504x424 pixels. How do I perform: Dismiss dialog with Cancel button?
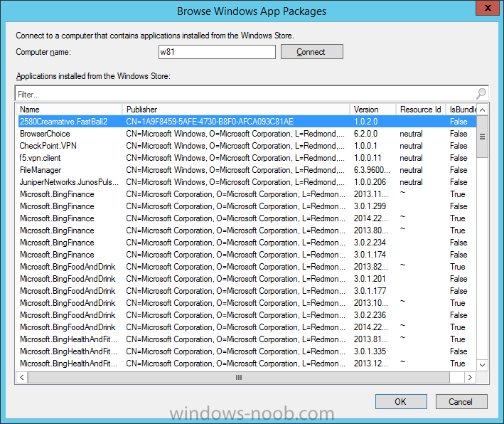tap(461, 401)
